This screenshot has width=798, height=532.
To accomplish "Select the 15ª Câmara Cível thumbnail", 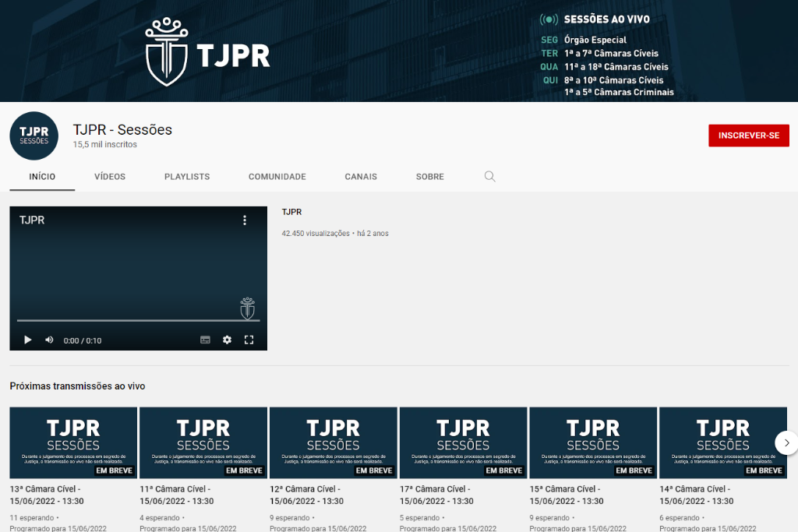I will point(593,442).
